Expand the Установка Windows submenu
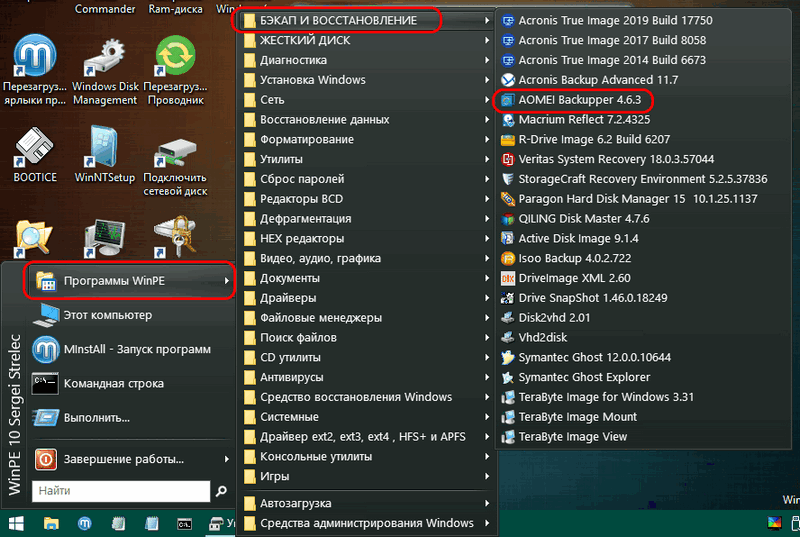The width and height of the screenshot is (800, 537). [366, 80]
